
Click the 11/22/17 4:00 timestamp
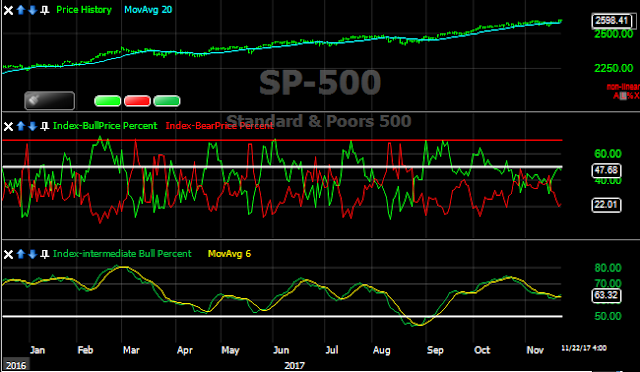(584, 348)
